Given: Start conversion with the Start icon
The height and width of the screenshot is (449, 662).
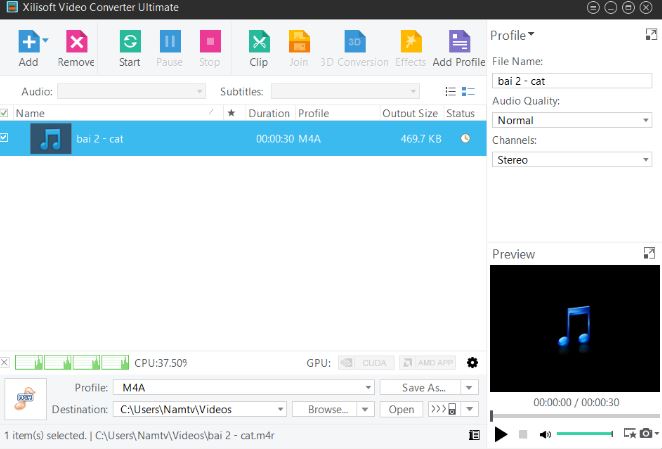Looking at the screenshot, I should [130, 41].
